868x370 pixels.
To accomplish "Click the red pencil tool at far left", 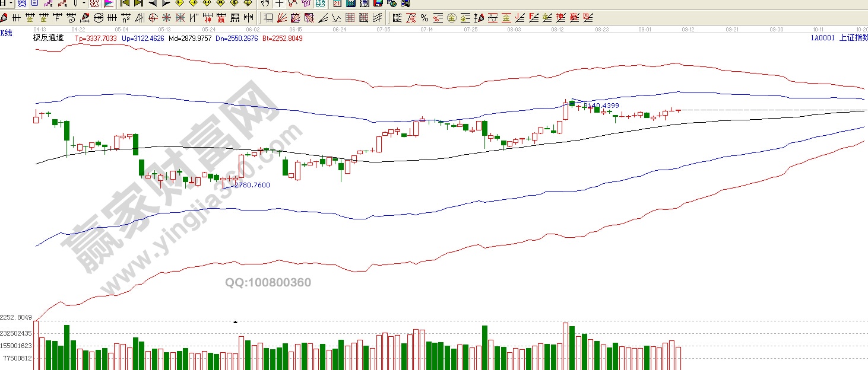I will click(4, 18).
